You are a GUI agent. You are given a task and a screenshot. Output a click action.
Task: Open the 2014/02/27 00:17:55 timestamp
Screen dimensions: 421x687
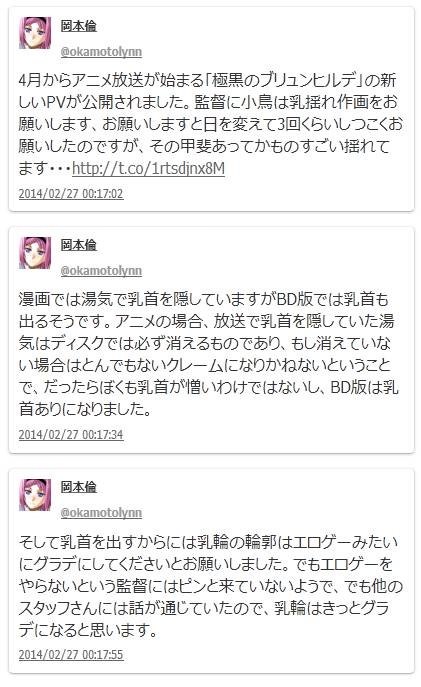point(71,654)
